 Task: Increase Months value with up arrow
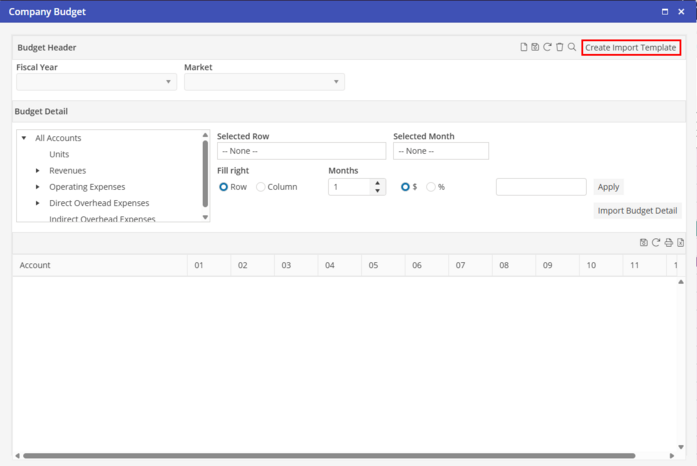coord(377,183)
